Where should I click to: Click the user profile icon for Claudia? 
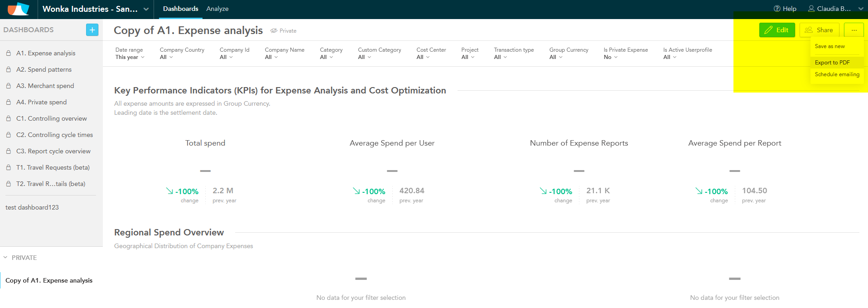[811, 9]
